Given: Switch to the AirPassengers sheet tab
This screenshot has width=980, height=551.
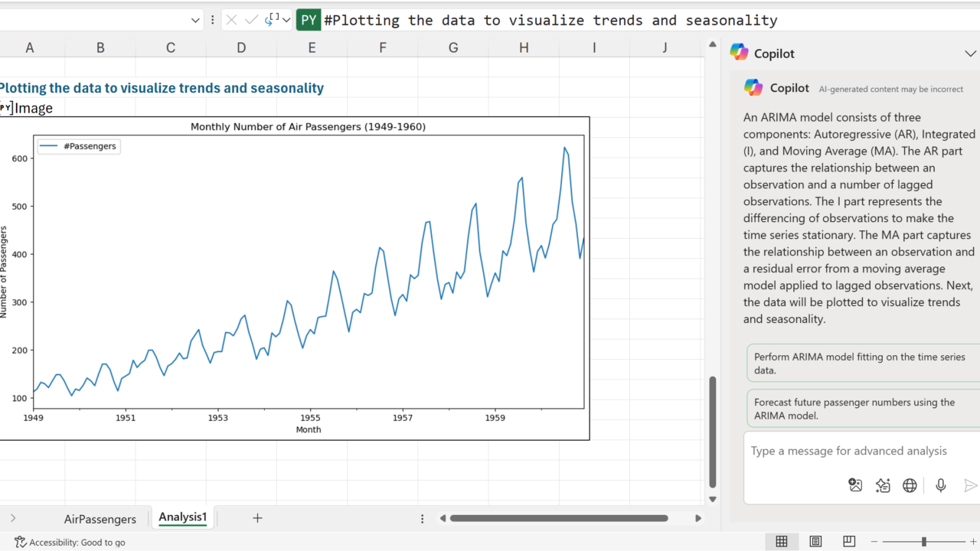Looking at the screenshot, I should coord(100,519).
